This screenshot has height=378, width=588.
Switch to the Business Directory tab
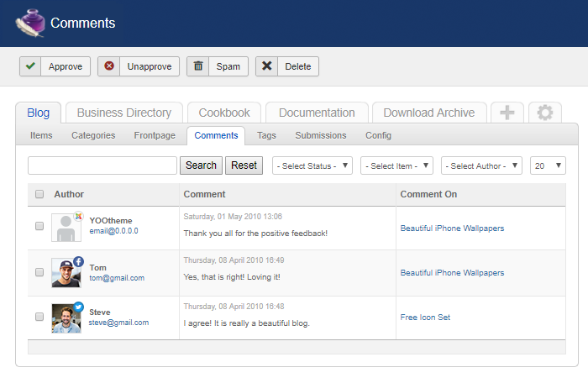pyautogui.click(x=124, y=113)
